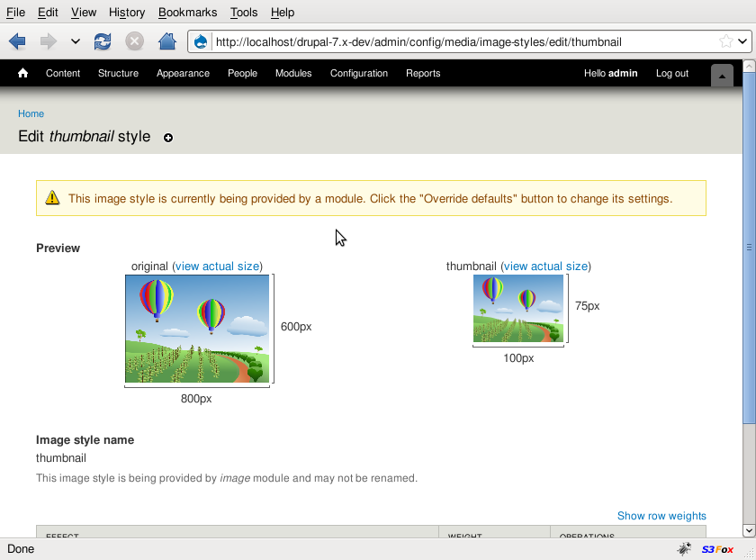Bookmark this page with the star icon
Viewport: 756px width, 560px height.
(x=725, y=41)
